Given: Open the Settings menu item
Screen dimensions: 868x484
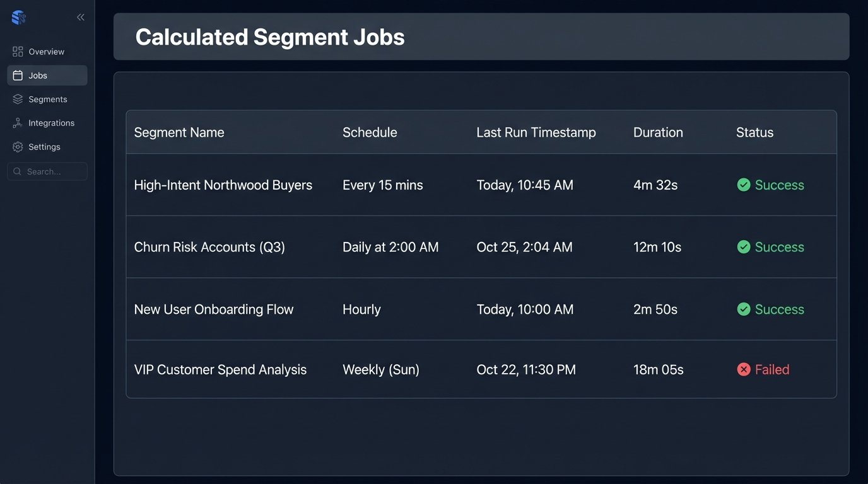Looking at the screenshot, I should 44,147.
